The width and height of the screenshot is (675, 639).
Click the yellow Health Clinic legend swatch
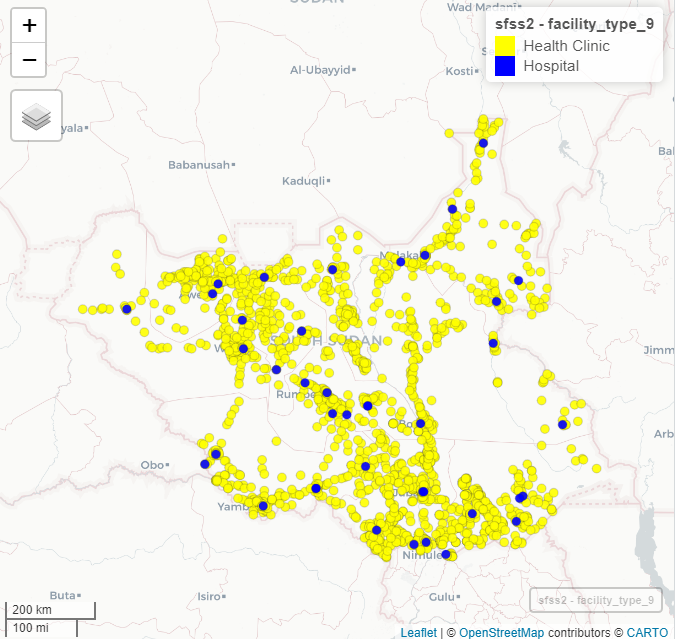505,46
